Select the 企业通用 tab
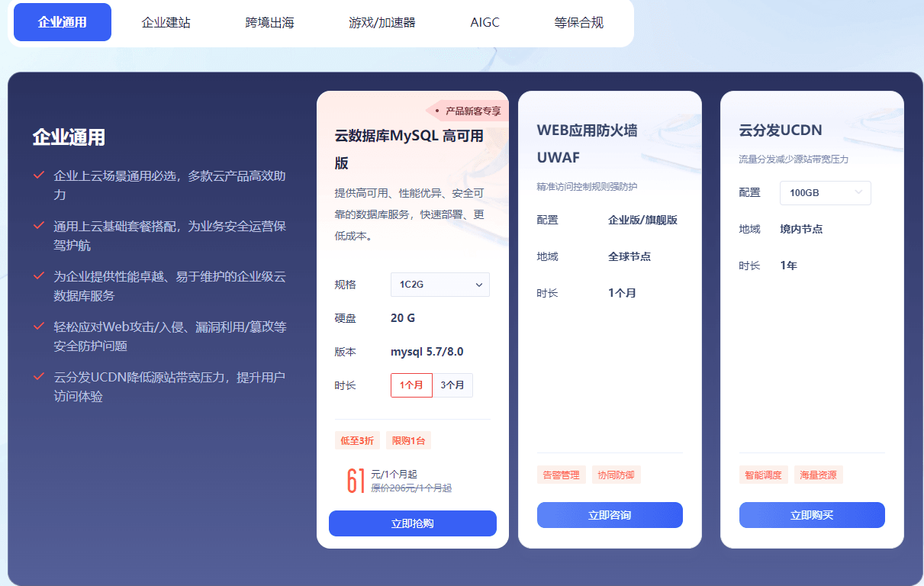The height and width of the screenshot is (586, 924). click(x=63, y=22)
